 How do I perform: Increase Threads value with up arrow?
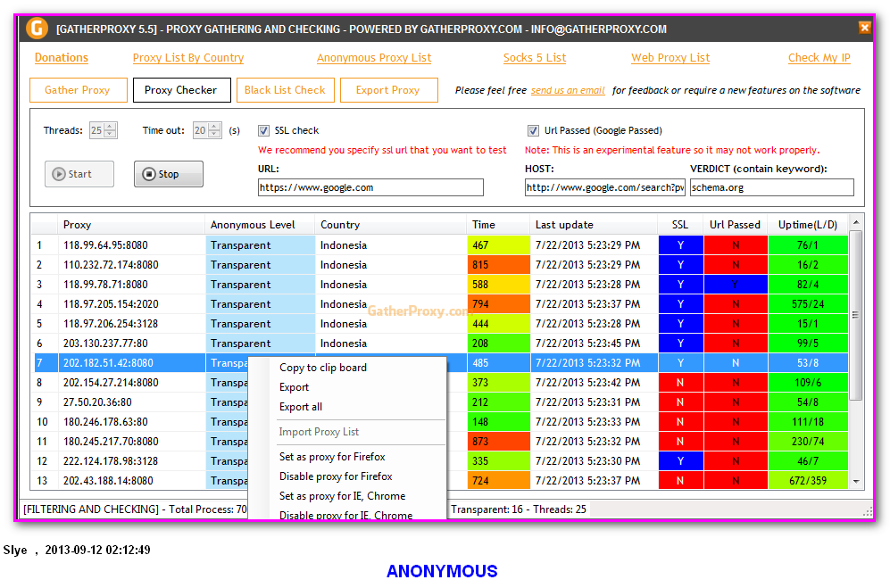click(x=111, y=127)
